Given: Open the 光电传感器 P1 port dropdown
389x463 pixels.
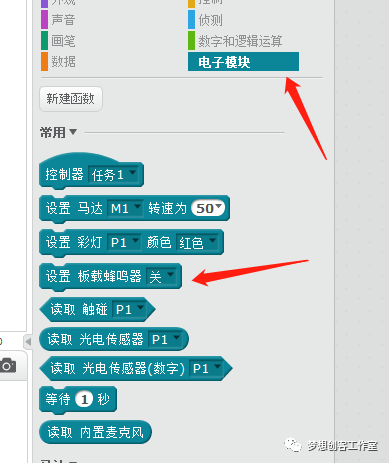Looking at the screenshot, I should [x=165, y=339].
